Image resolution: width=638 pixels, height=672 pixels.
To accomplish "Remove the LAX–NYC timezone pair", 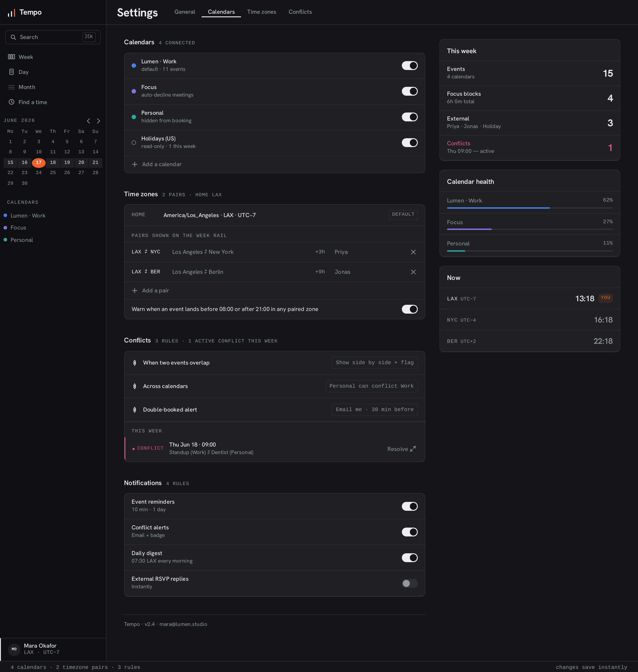I will (413, 252).
